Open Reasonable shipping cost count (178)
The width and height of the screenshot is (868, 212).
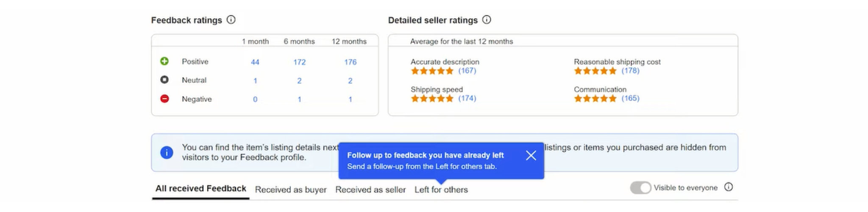pyautogui.click(x=630, y=70)
